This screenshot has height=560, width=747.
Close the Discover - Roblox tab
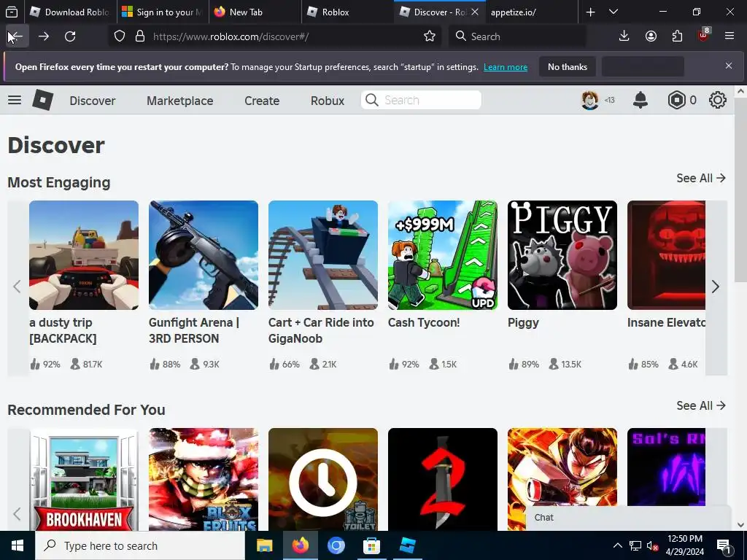(x=474, y=12)
